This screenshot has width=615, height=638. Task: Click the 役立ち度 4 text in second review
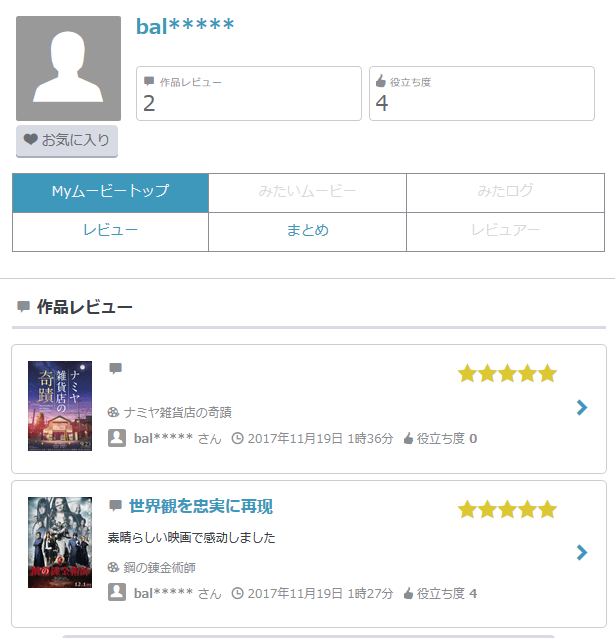(x=446, y=593)
